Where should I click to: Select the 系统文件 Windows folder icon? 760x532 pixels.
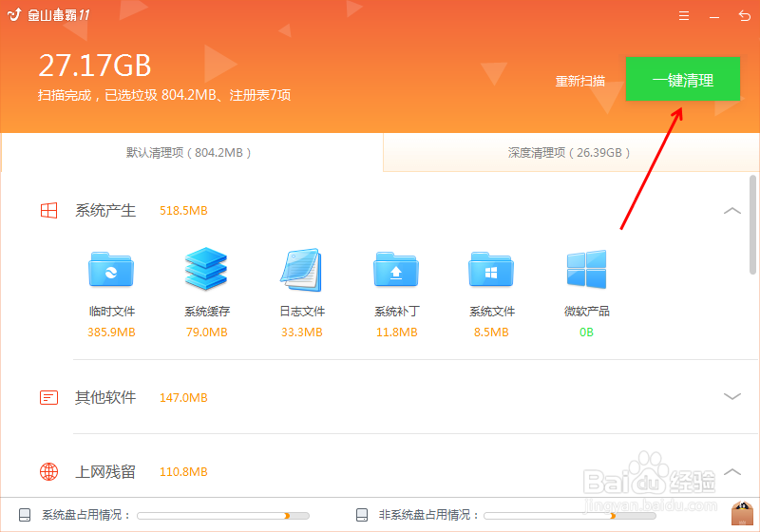(x=491, y=270)
